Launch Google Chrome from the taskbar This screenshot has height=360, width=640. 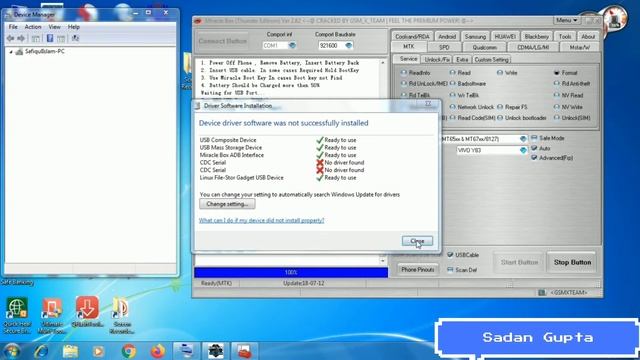click(x=129, y=351)
